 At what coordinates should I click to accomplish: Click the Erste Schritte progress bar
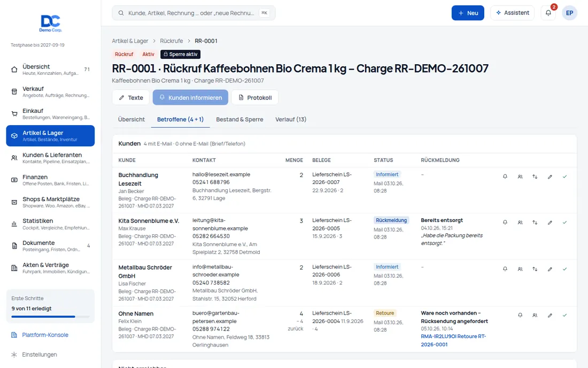[x=50, y=317]
